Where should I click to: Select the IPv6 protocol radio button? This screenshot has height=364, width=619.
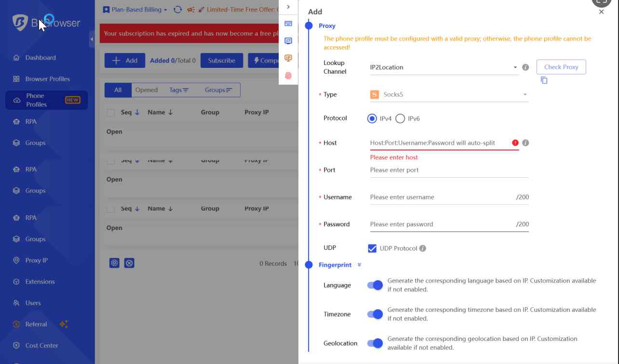pos(400,118)
